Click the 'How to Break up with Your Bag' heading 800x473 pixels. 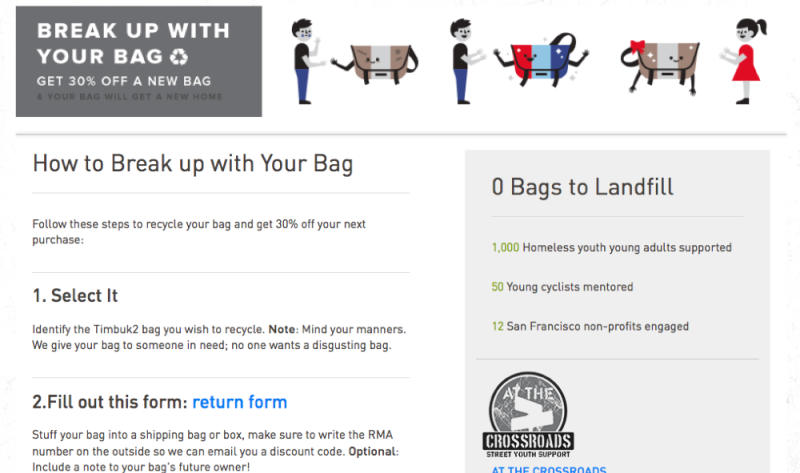pyautogui.click(x=193, y=164)
